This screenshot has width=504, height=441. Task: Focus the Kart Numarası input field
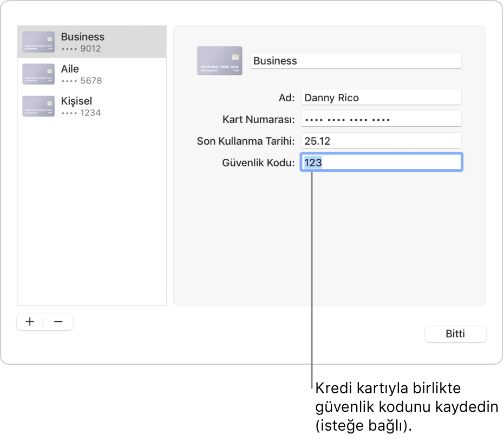point(381,119)
